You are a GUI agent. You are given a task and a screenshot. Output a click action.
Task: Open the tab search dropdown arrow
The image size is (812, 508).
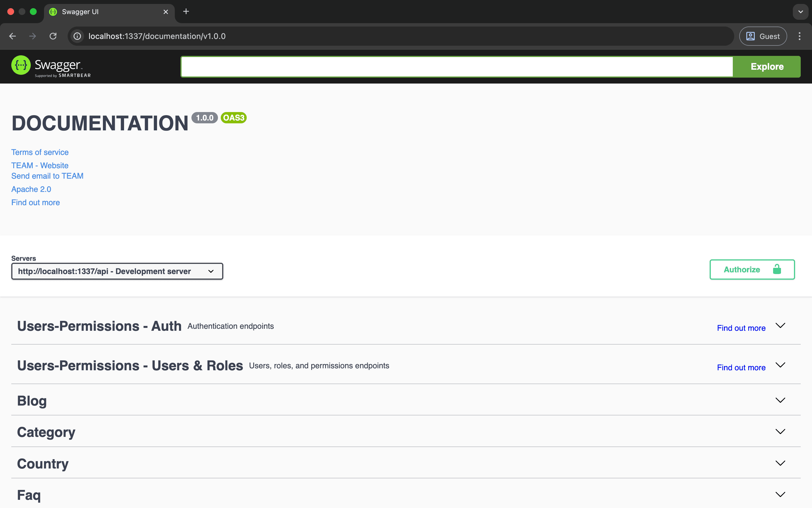[x=801, y=12]
